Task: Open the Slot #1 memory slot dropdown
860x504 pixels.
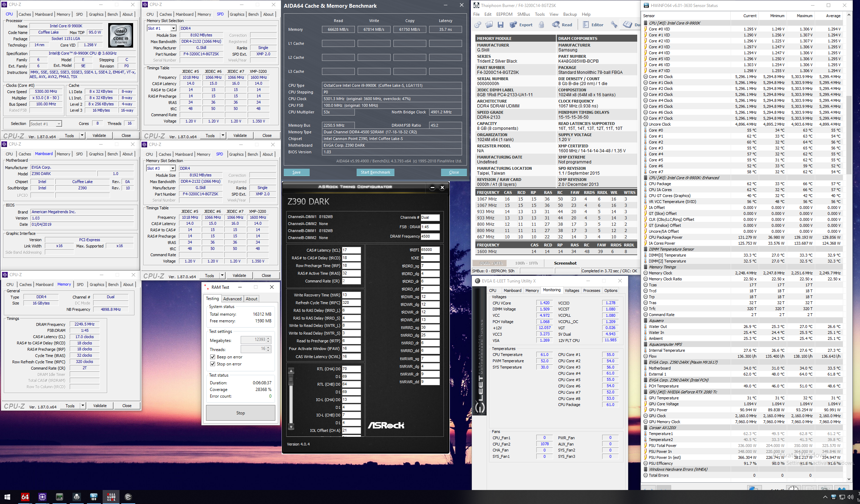Action: tap(173, 28)
